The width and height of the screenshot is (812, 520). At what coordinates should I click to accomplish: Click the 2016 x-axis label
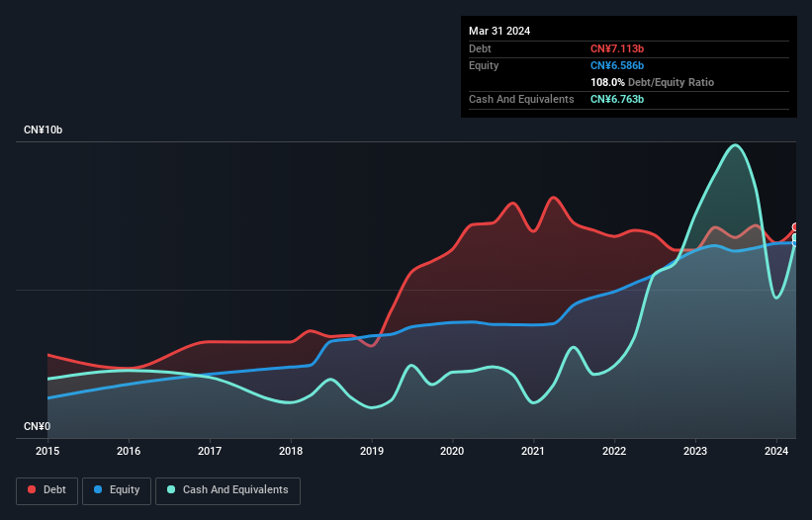(129, 451)
